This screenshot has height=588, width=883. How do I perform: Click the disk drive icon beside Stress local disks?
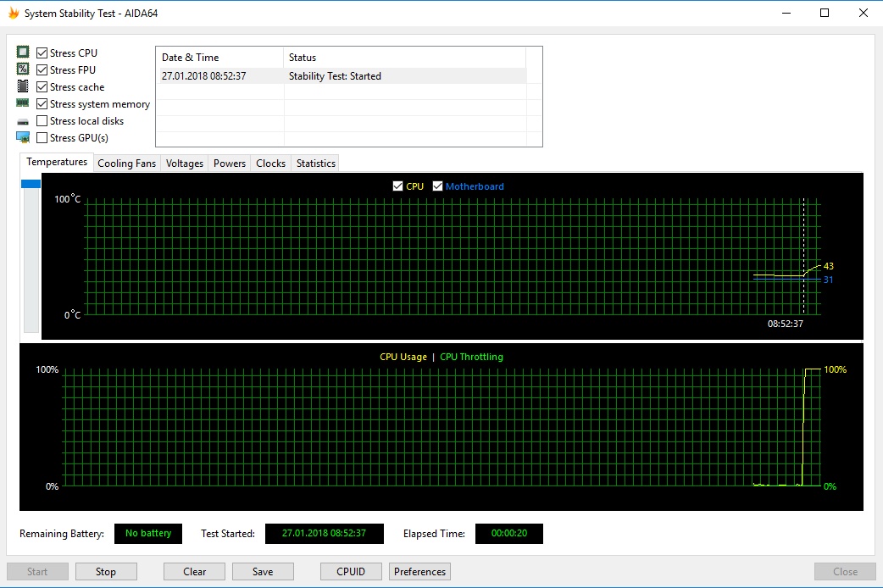click(x=23, y=122)
